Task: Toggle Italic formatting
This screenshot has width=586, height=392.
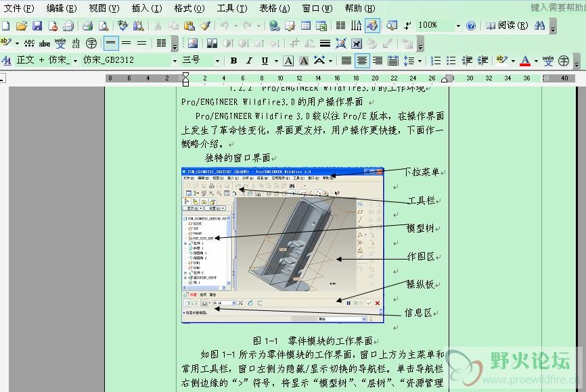Action: (249, 60)
